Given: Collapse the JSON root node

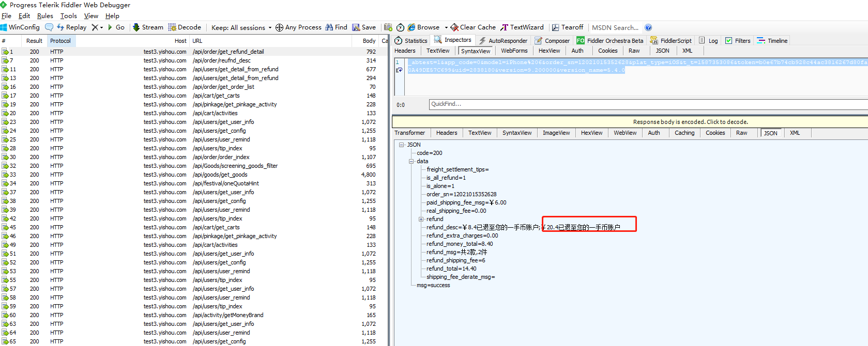Looking at the screenshot, I should click(x=402, y=145).
